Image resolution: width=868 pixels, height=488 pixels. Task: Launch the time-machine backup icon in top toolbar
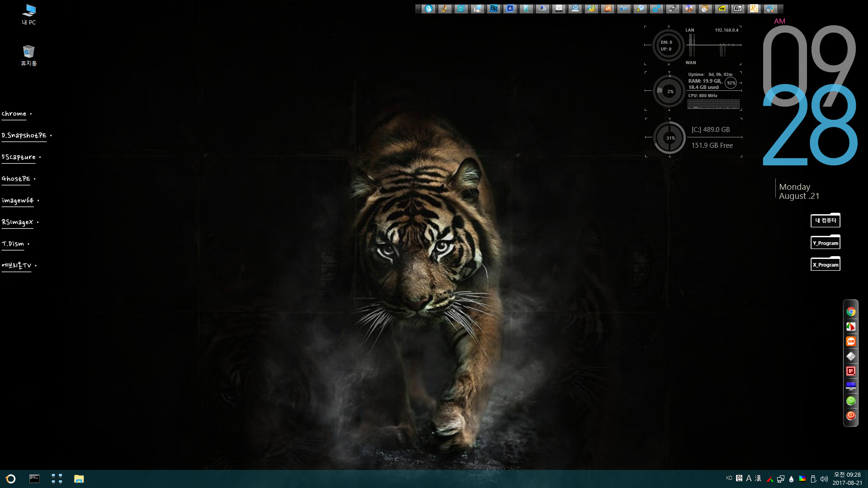575,9
